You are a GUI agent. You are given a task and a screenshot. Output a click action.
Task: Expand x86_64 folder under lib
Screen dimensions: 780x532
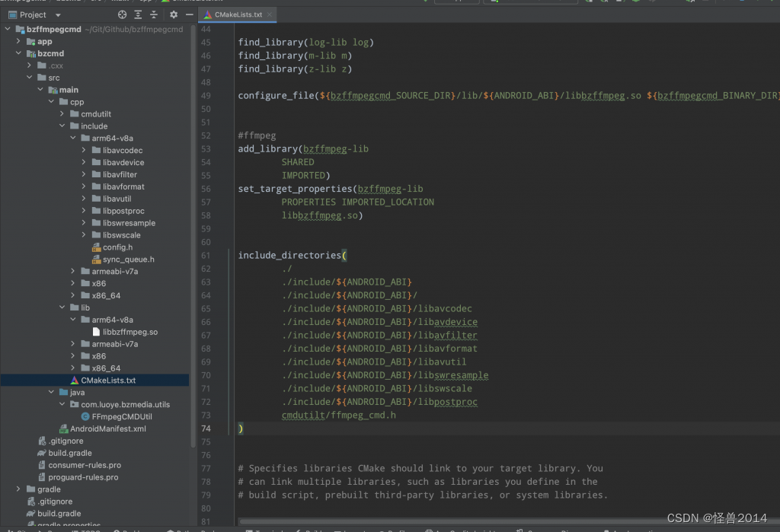pyautogui.click(x=73, y=368)
